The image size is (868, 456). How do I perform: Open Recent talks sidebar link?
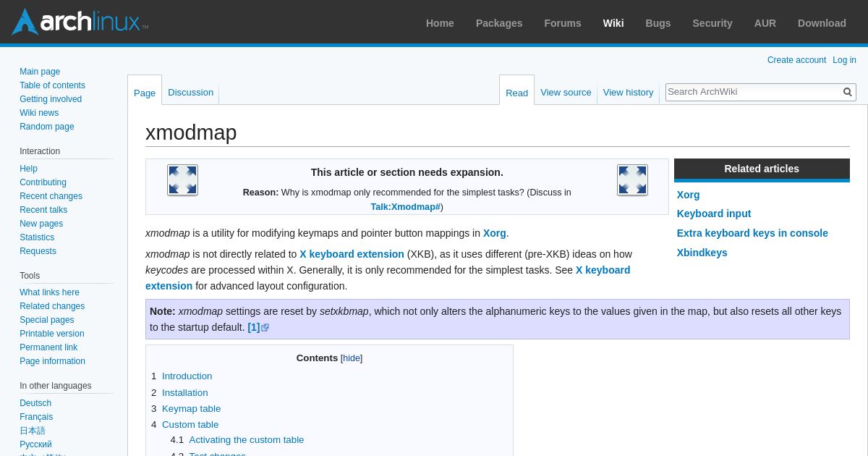(x=43, y=210)
